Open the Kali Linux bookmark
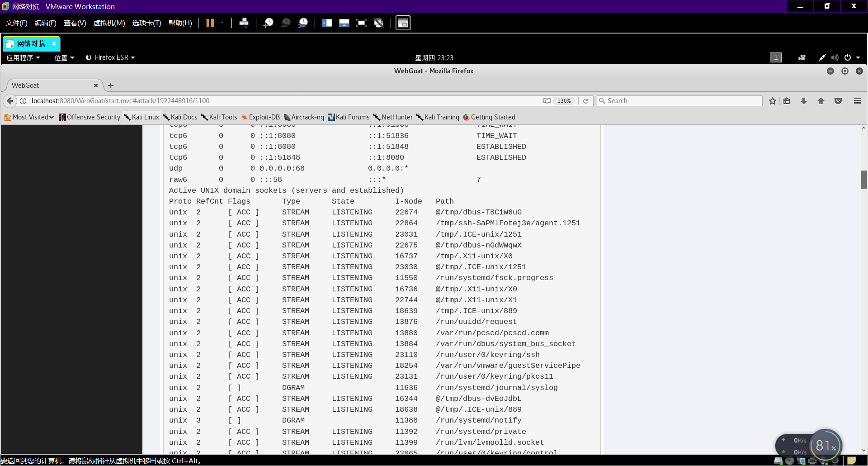Viewport: 868px width, 466px height. coord(142,117)
